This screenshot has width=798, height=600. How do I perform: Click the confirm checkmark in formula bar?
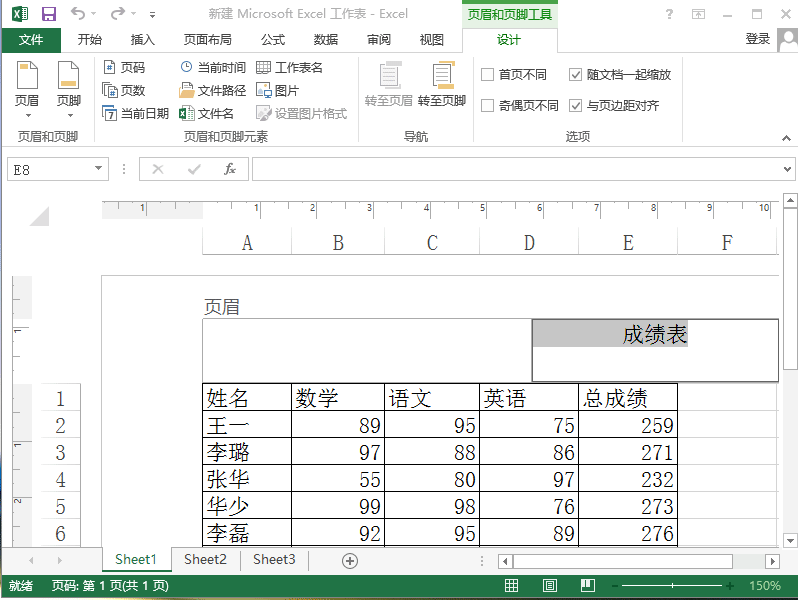tap(194, 169)
